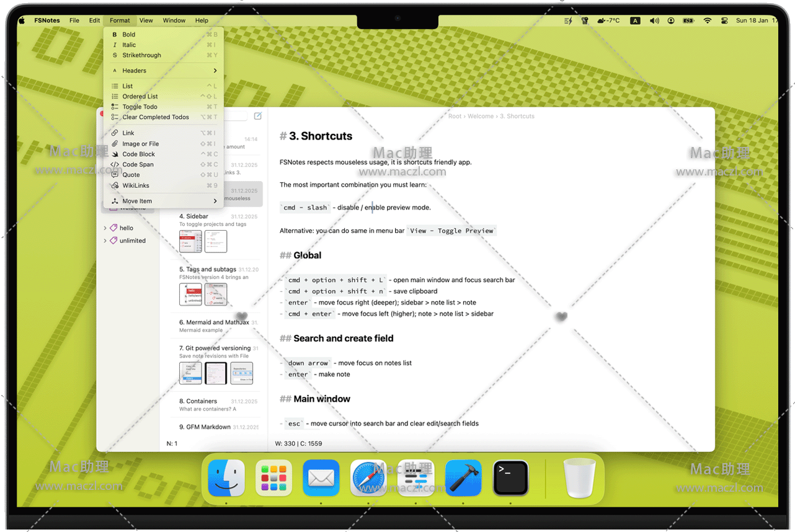Click the volume icon in menu bar
795x532 pixels.
tap(654, 20)
